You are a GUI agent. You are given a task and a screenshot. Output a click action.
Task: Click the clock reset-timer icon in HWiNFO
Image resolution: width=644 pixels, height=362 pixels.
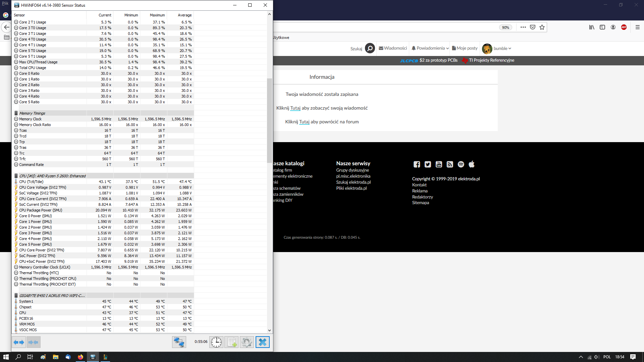[x=216, y=342]
